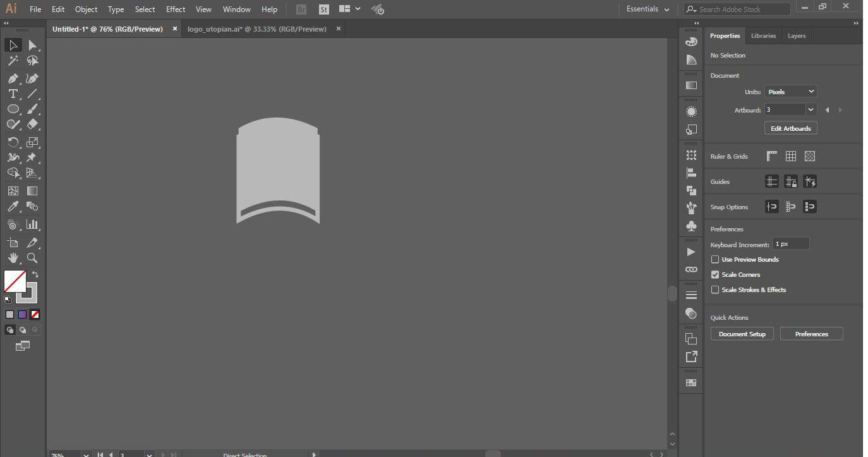Open Arrange Documents dropdown
Image resolution: width=868 pixels, height=457 pixels.
pyautogui.click(x=349, y=9)
